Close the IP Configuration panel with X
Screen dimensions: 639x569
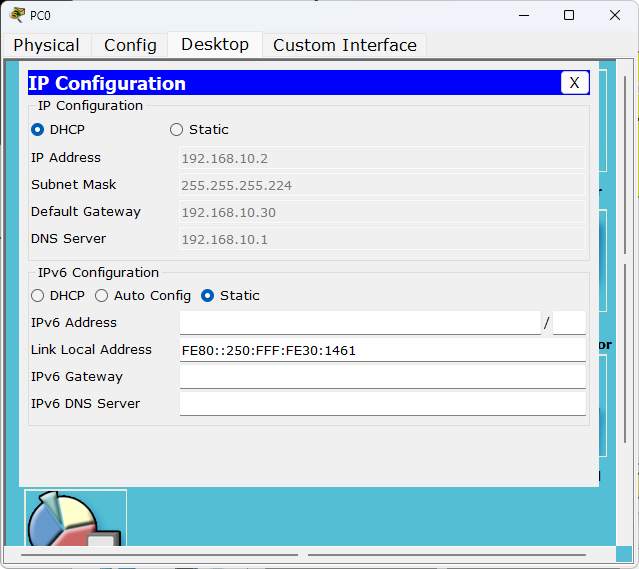click(x=574, y=83)
